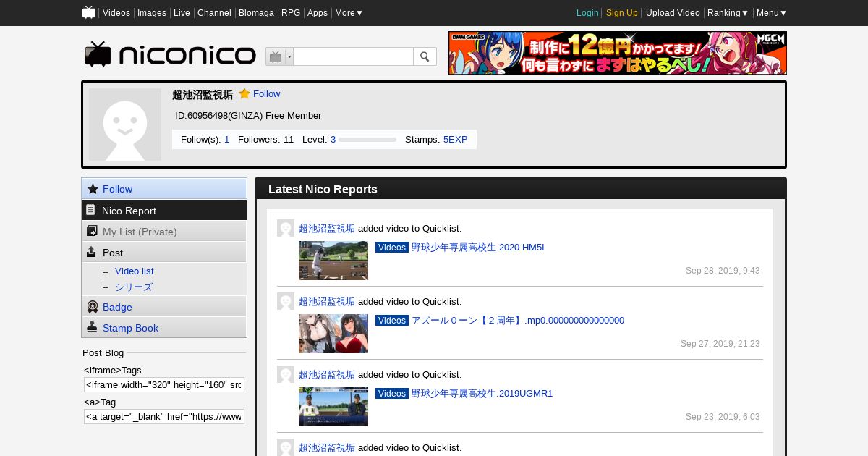This screenshot has height=456, width=868.
Task: Select Post in the sidebar
Action: (164, 252)
